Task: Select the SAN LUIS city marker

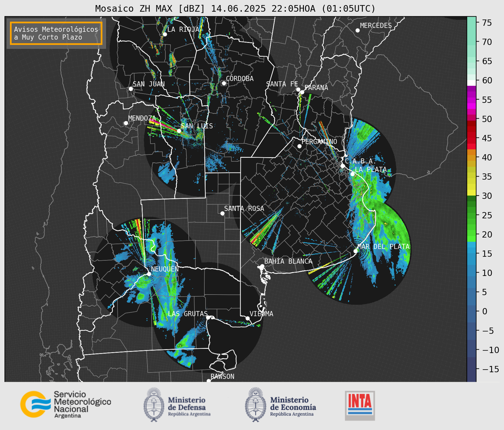Action: 179,131
